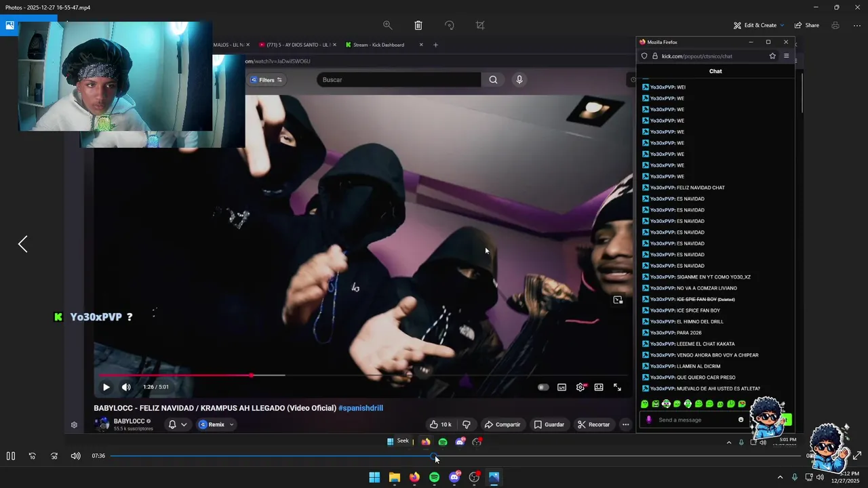Open the #spanishdrill hashtag link
868x488 pixels.
(361, 408)
